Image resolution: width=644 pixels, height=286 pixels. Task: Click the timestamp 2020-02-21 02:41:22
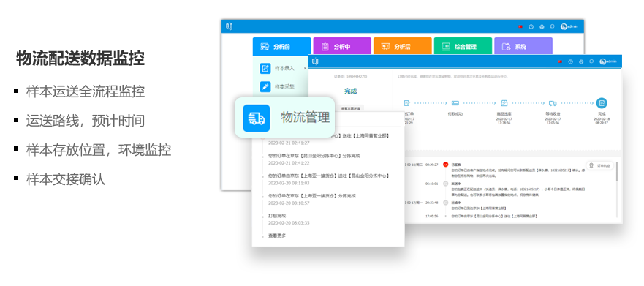(289, 162)
